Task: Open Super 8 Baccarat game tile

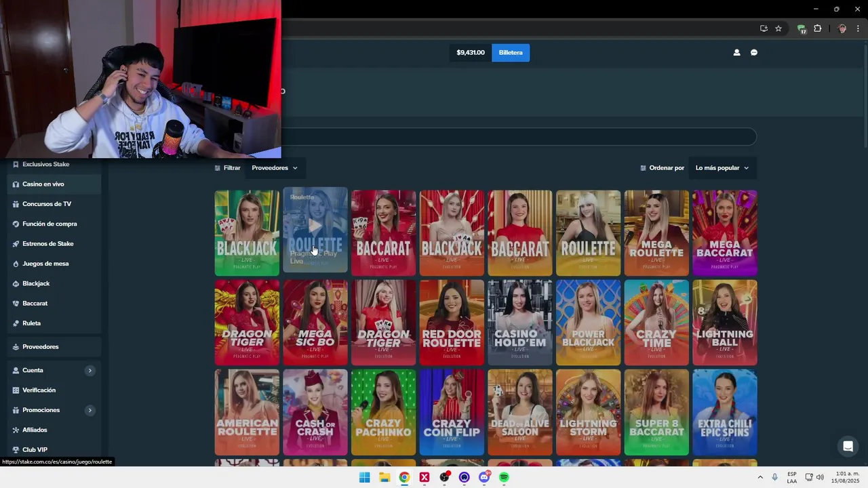Action: point(656,412)
